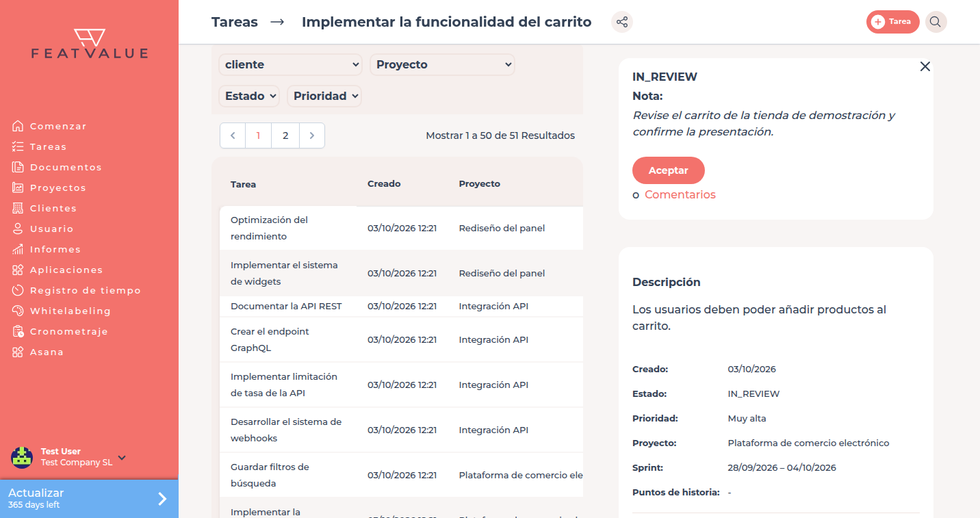The image size is (980, 518).
Task: Navigate to Proyectos in the sidebar
Action: point(58,187)
